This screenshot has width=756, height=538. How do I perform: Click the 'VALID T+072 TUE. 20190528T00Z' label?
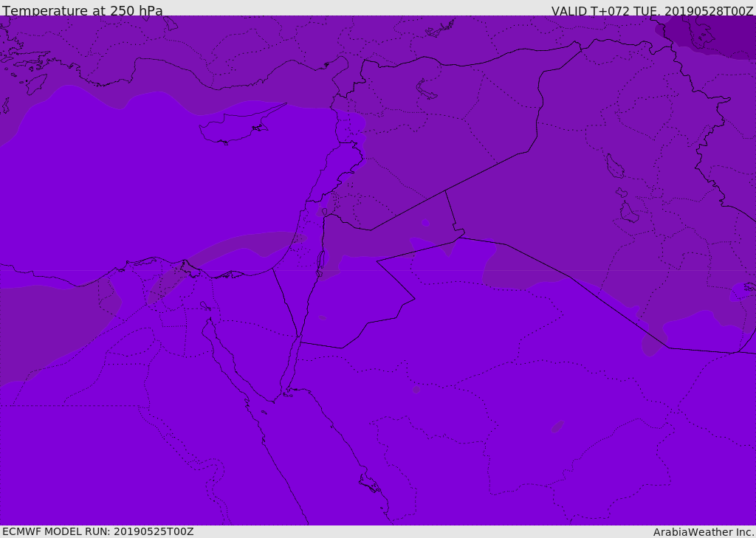[653, 11]
